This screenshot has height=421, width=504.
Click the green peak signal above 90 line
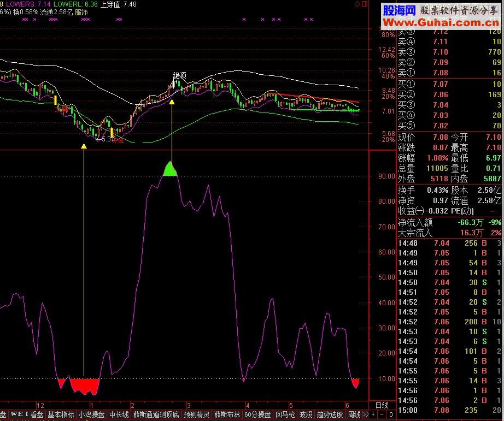coord(170,169)
